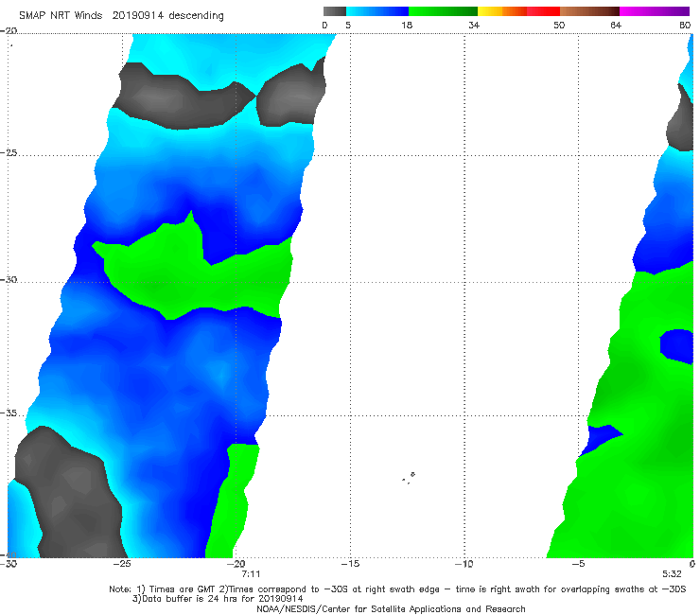700x615 pixels.
Task: Click the '5' label under the color bar
Action: pyautogui.click(x=348, y=25)
